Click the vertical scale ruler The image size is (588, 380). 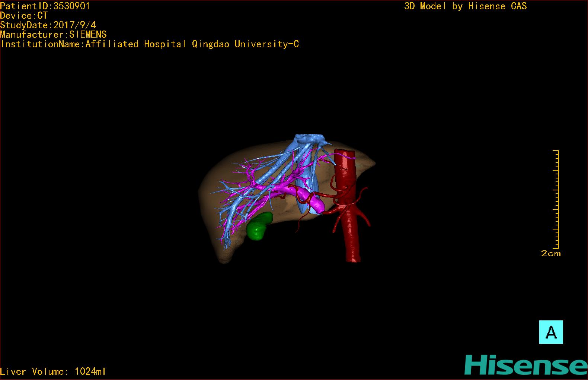[x=556, y=199]
